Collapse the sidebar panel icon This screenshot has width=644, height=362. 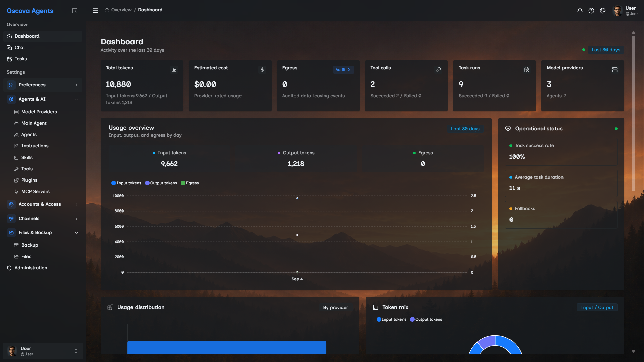point(75,11)
